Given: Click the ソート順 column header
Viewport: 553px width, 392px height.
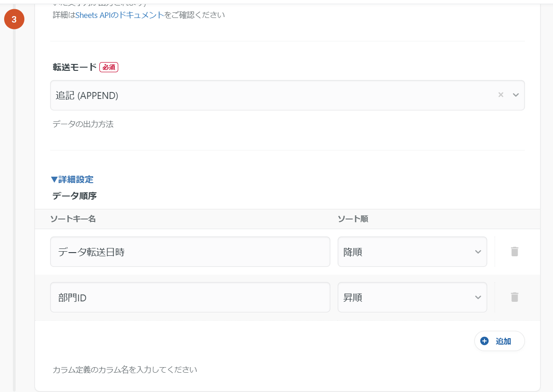Looking at the screenshot, I should (x=353, y=219).
